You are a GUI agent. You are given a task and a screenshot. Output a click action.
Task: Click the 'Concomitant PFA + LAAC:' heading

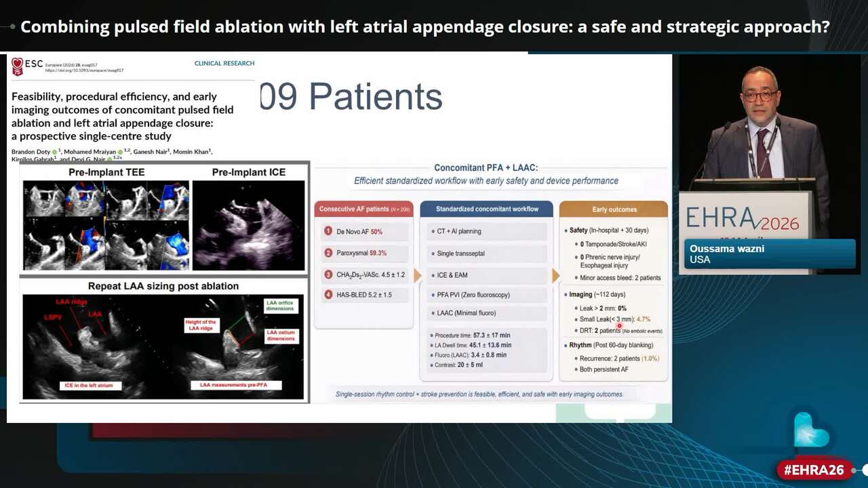coord(486,167)
